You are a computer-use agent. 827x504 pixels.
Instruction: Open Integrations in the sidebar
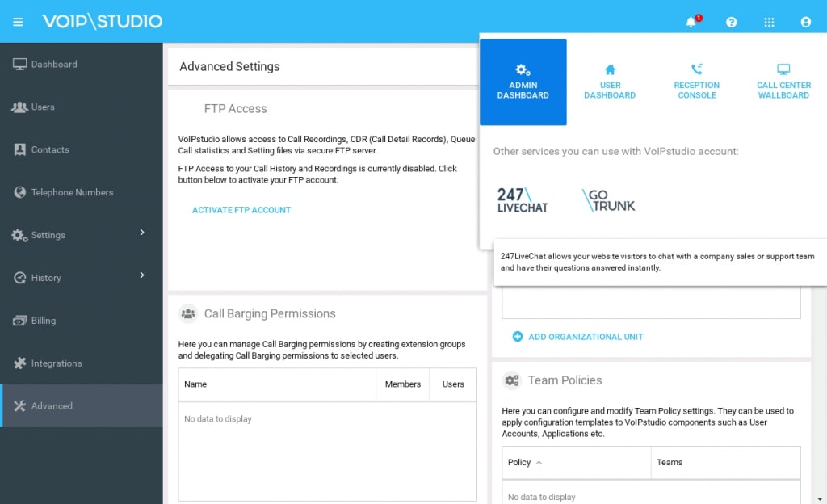[56, 363]
